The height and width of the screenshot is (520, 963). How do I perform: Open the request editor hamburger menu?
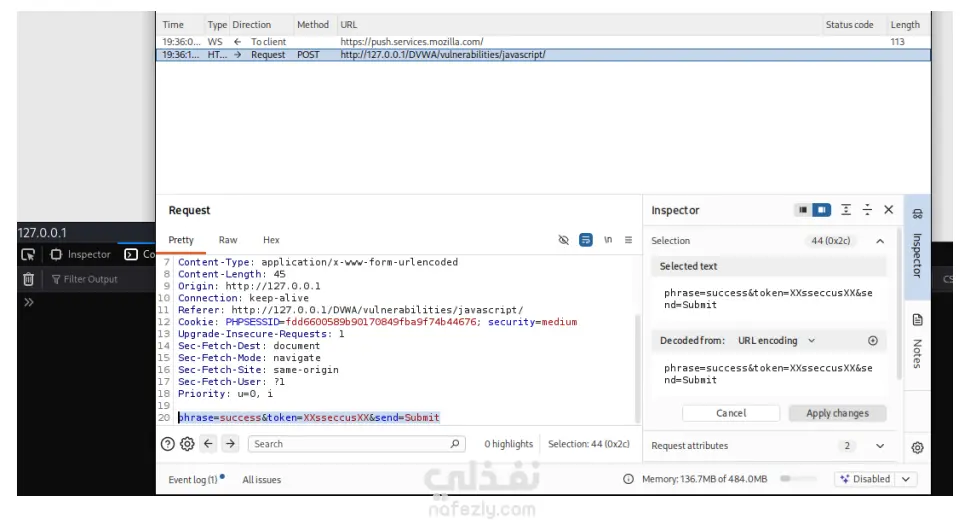click(628, 240)
